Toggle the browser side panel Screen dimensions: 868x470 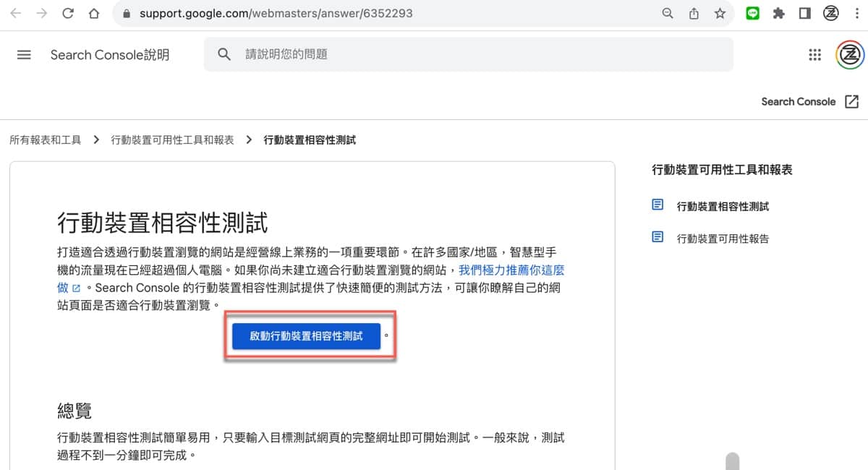(x=805, y=13)
